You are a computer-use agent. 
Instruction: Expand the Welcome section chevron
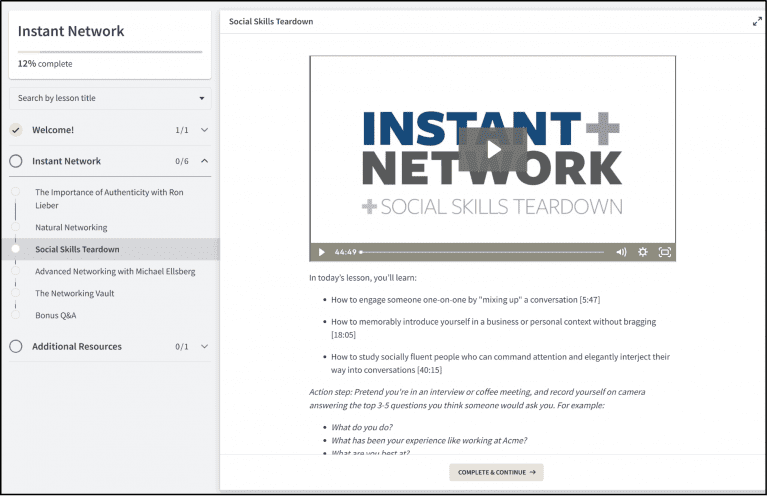204,130
